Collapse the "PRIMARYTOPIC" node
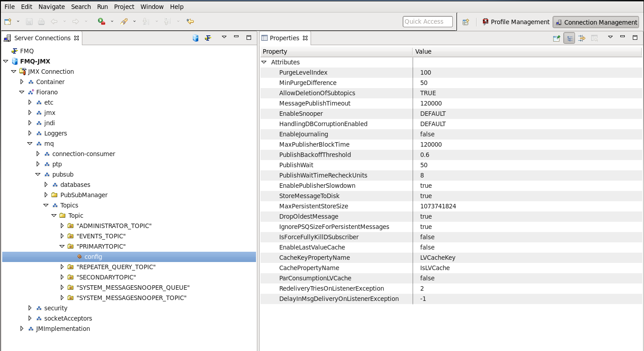The height and width of the screenshot is (351, 644). tap(62, 246)
